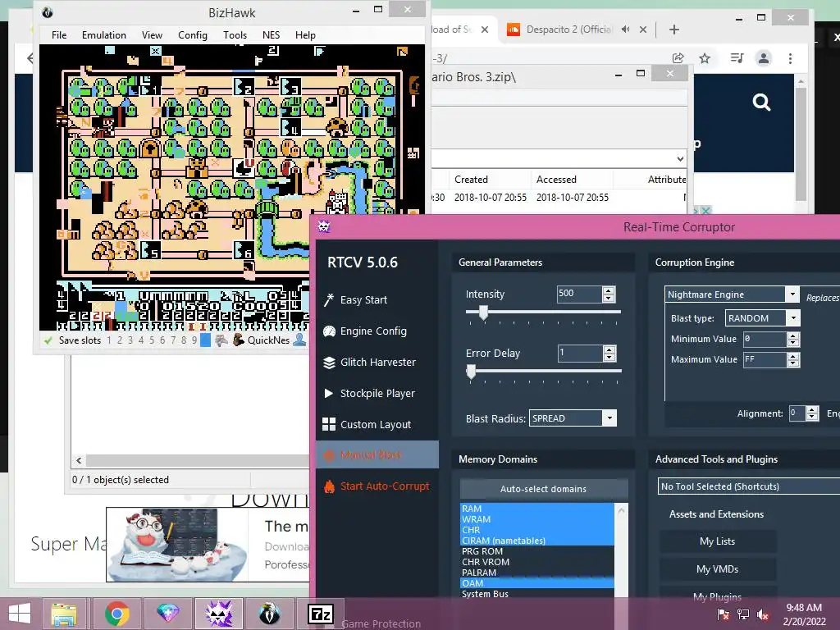Step Minimum Value spinner
This screenshot has height=630, width=840.
793,339
